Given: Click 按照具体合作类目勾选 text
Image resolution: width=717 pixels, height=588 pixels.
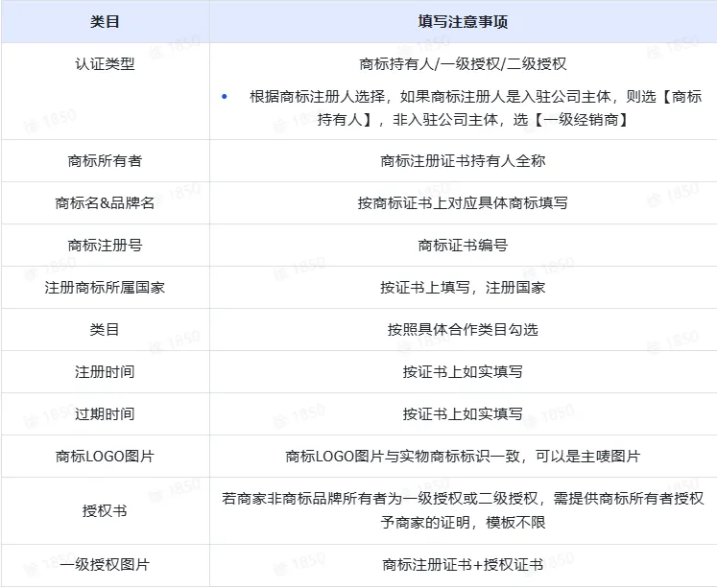Looking at the screenshot, I should 463,329.
